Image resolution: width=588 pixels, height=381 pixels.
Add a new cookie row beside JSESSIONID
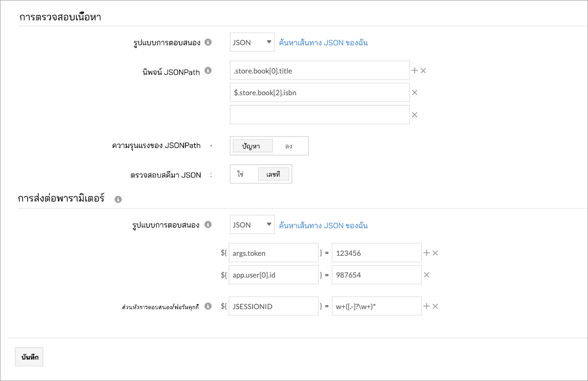point(426,306)
